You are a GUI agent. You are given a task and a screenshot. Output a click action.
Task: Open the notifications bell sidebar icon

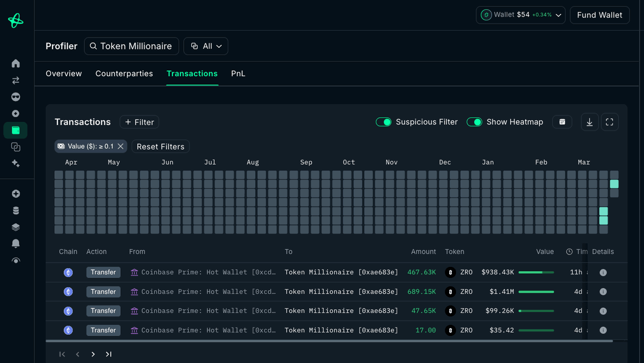point(16,243)
